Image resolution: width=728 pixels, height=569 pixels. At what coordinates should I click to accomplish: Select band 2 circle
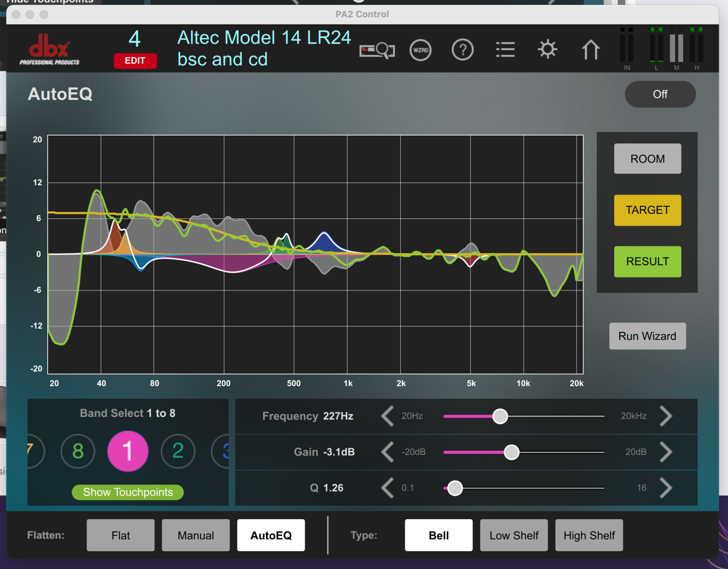point(178,451)
